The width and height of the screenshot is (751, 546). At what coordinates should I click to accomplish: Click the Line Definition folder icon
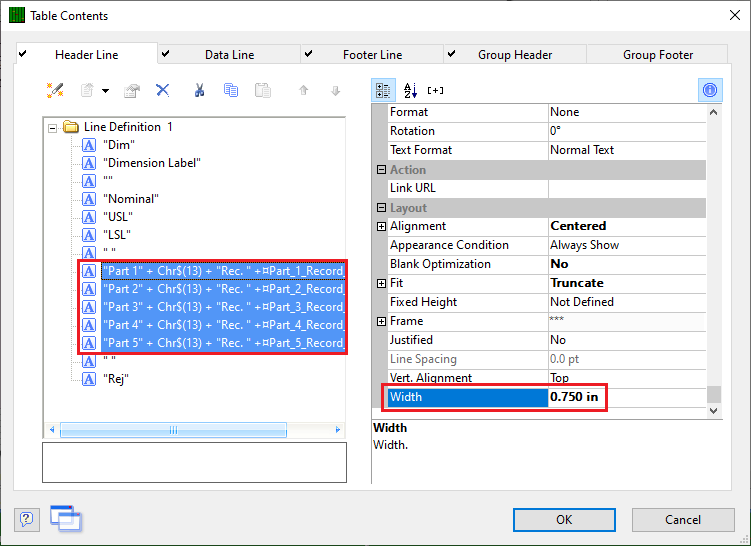point(71,127)
